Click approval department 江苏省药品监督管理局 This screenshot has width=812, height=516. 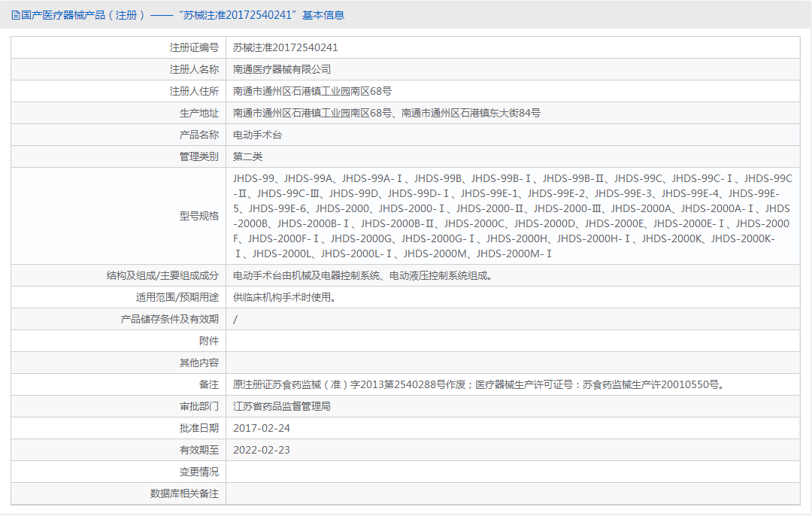click(x=282, y=406)
